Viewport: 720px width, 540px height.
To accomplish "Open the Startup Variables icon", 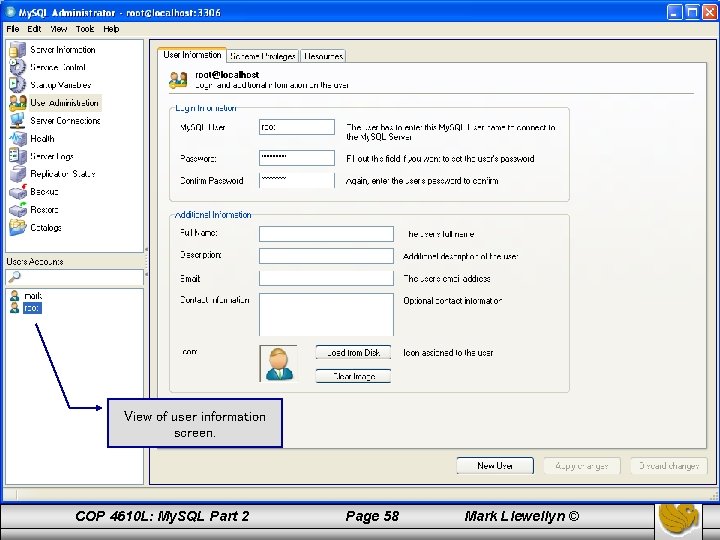I will point(17,84).
